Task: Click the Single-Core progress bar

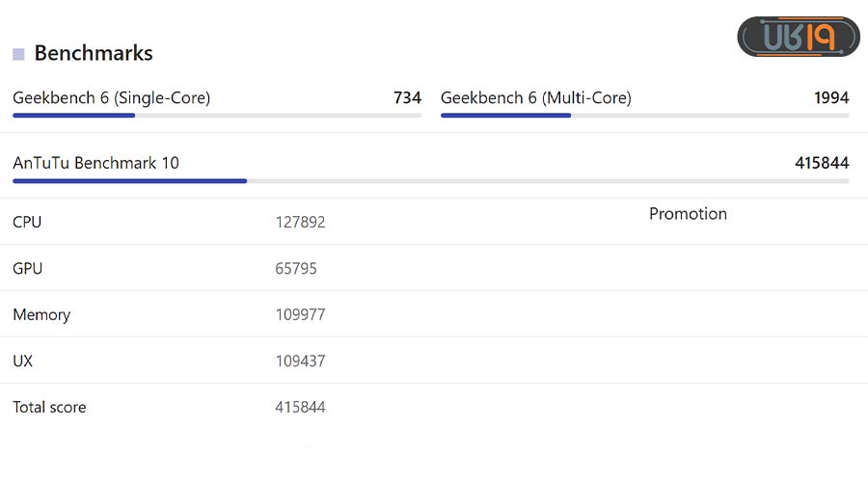Action: pyautogui.click(x=217, y=116)
